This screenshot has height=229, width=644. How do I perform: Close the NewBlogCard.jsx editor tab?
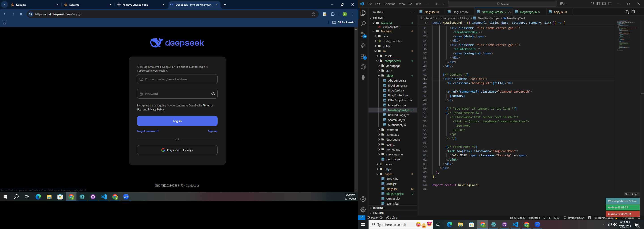pyautogui.click(x=509, y=12)
